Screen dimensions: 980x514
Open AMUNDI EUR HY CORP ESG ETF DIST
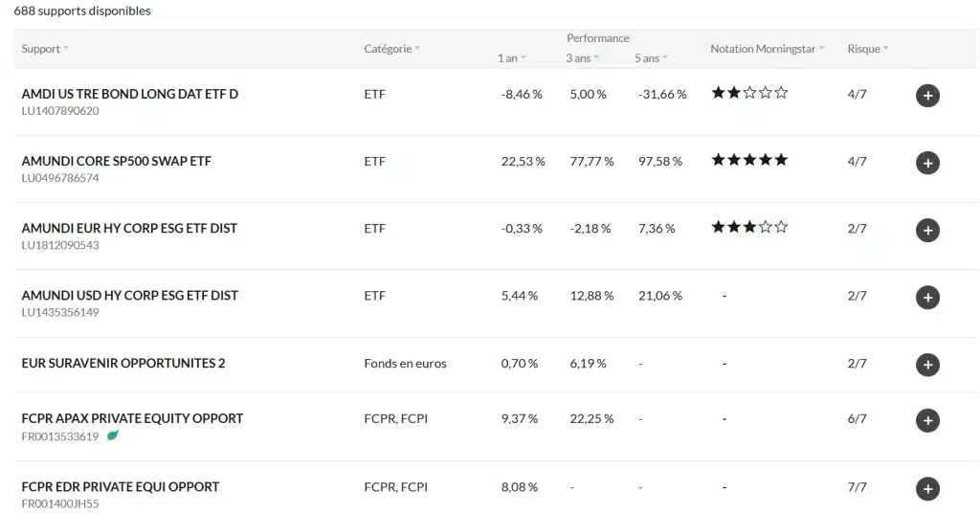(129, 228)
